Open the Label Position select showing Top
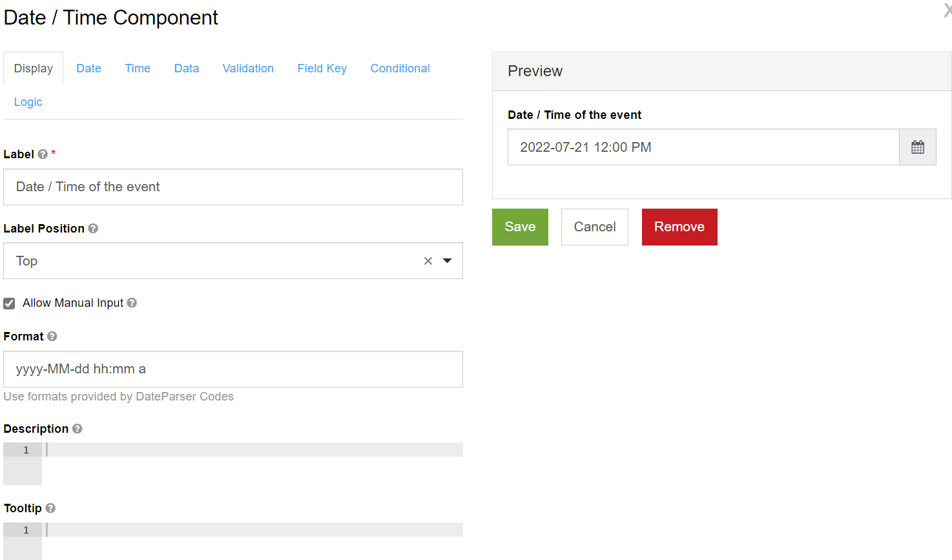Screen dimensions: 952x560 point(213,261)
